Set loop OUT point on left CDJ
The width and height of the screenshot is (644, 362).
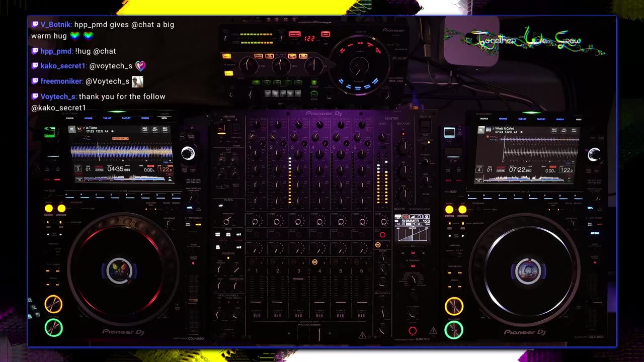[61, 208]
